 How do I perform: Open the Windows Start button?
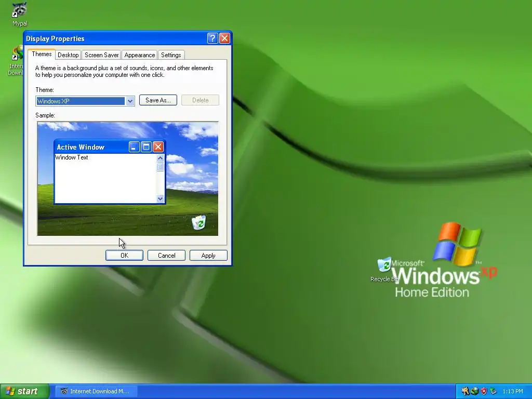click(x=24, y=391)
